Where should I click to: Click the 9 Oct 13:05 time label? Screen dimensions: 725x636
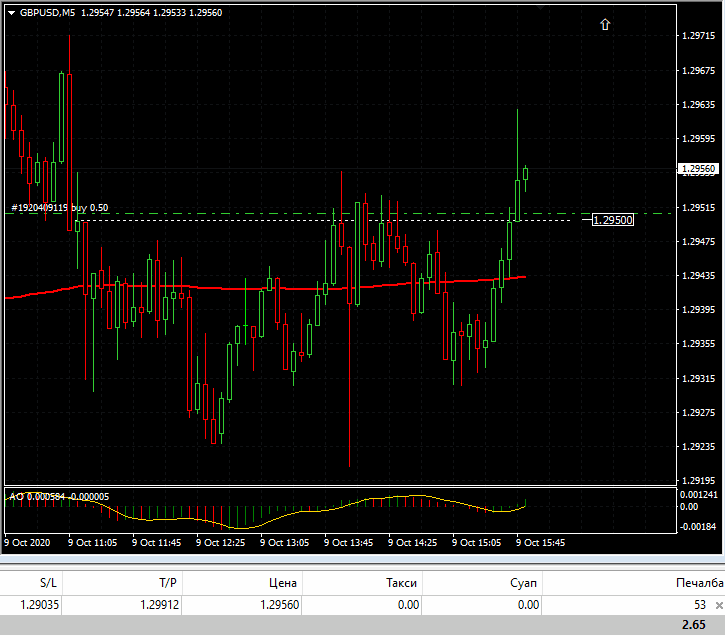[x=284, y=543]
